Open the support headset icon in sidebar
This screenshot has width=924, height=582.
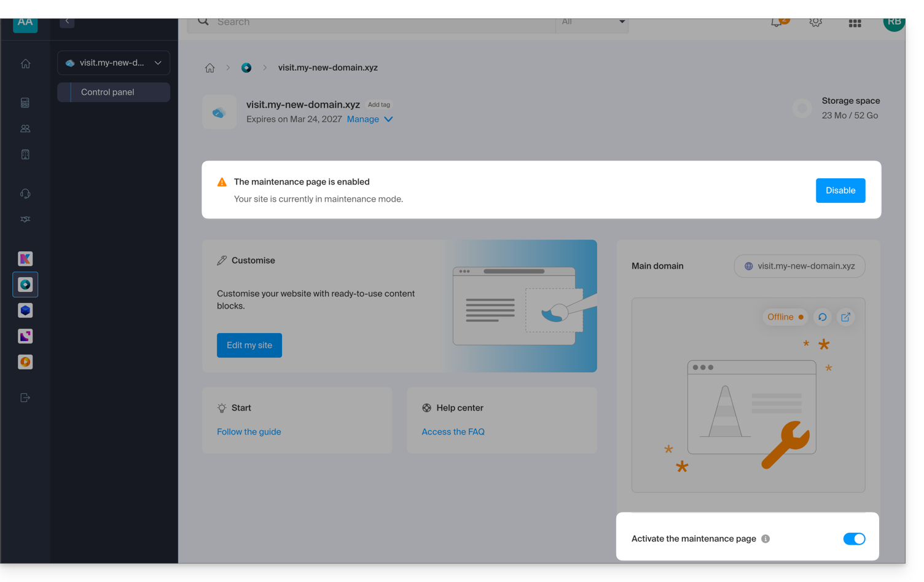point(25,194)
